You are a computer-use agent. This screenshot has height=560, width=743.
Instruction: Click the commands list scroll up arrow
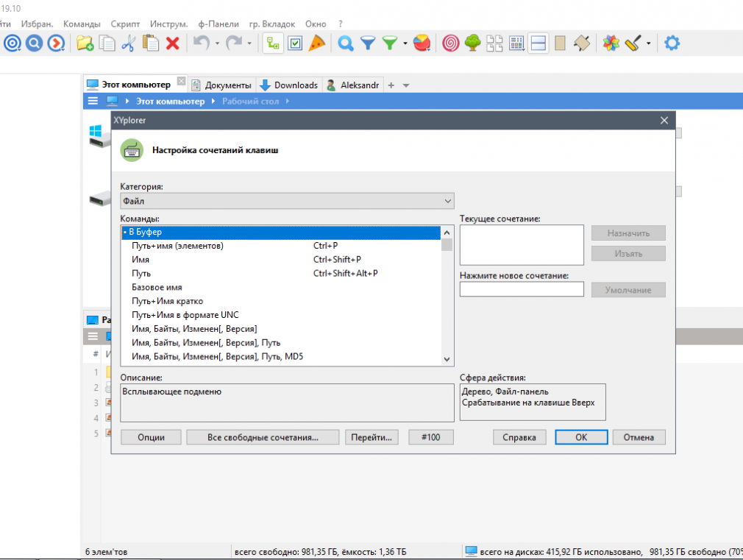click(447, 233)
